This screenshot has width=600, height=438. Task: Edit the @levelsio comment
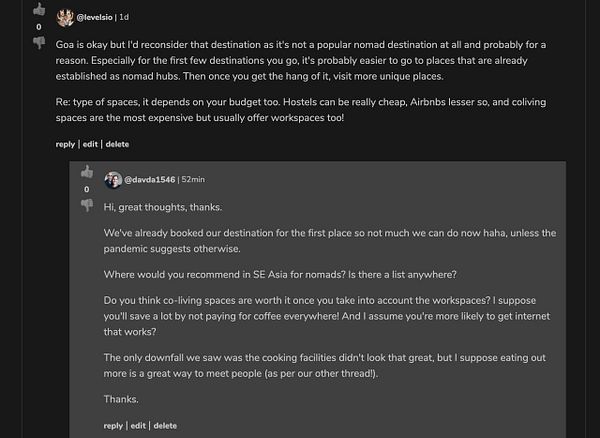point(90,144)
